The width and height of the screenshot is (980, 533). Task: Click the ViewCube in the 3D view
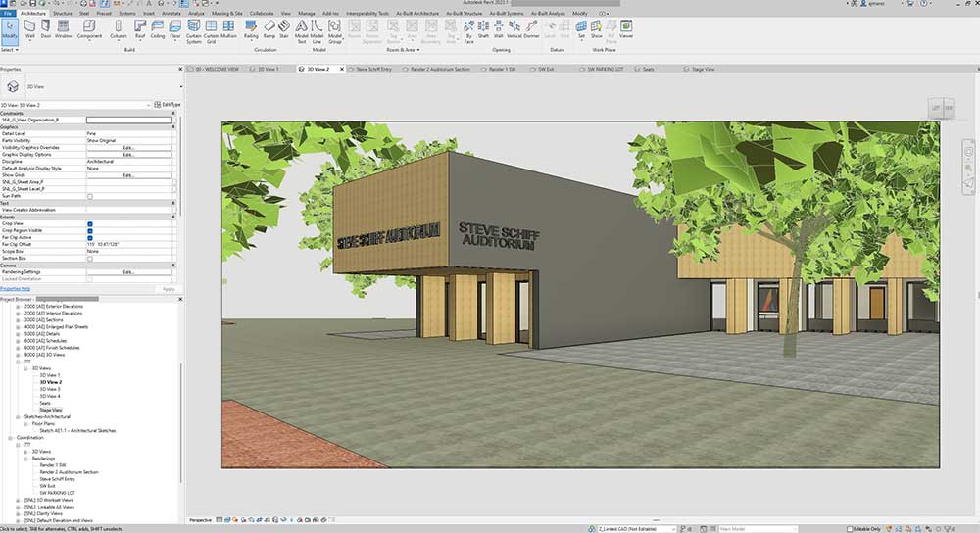coord(941,109)
